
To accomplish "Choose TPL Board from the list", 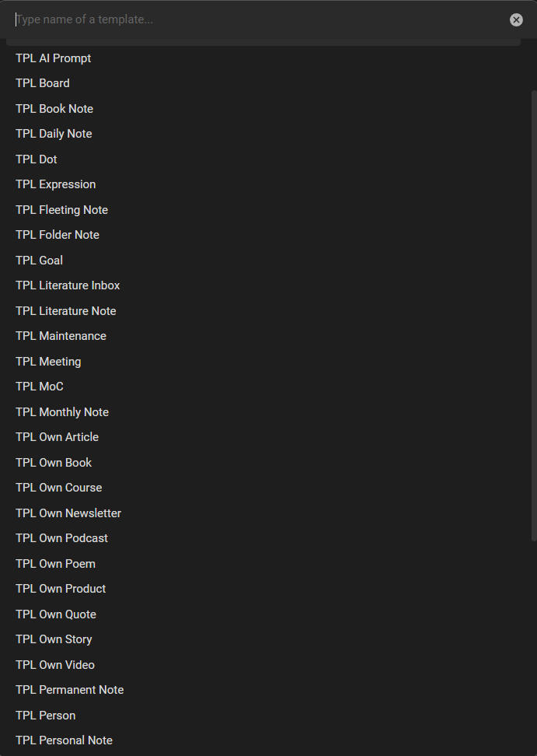I will [x=43, y=83].
